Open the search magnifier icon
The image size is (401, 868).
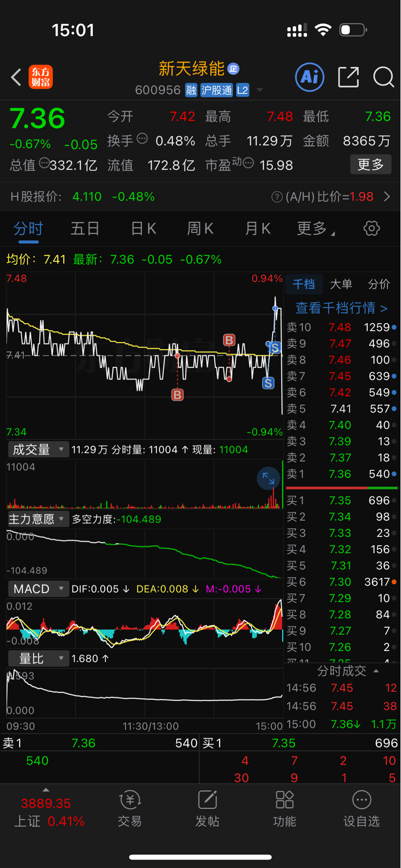(x=384, y=77)
